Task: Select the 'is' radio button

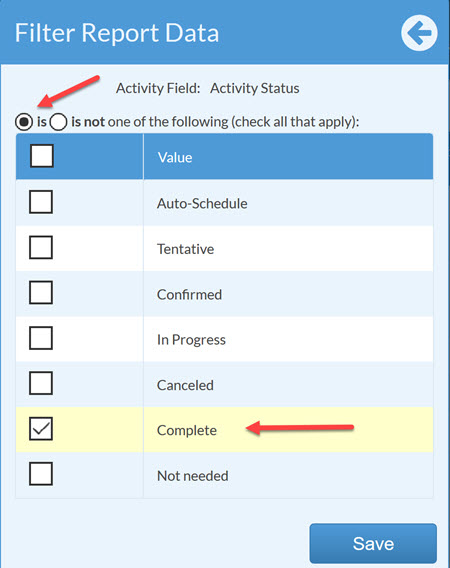Action: point(24,122)
